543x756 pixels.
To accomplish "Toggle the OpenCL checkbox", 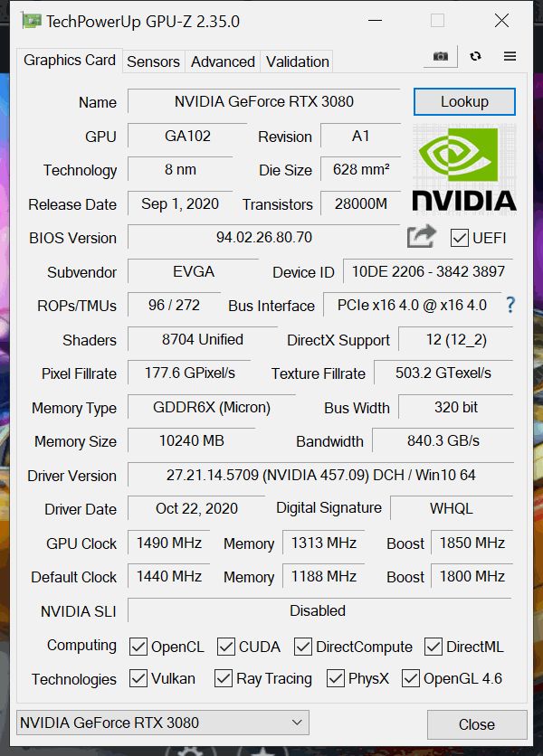I will click(138, 647).
